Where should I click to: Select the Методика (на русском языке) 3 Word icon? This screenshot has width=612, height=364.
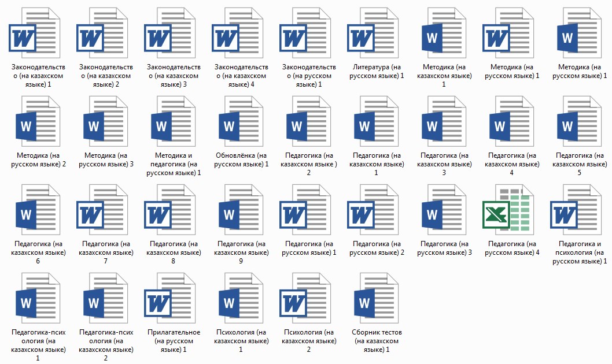pyautogui.click(x=106, y=121)
